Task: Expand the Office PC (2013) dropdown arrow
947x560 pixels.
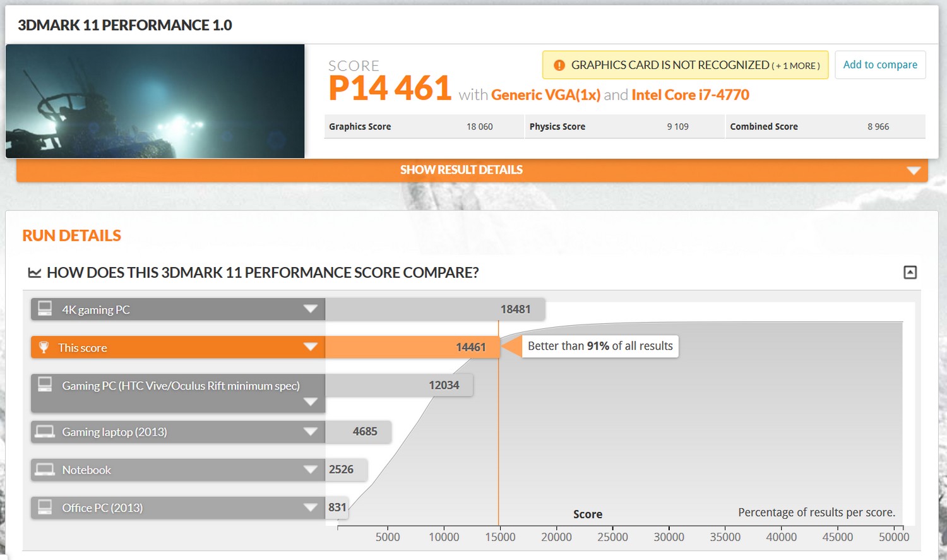Action: tap(310, 508)
